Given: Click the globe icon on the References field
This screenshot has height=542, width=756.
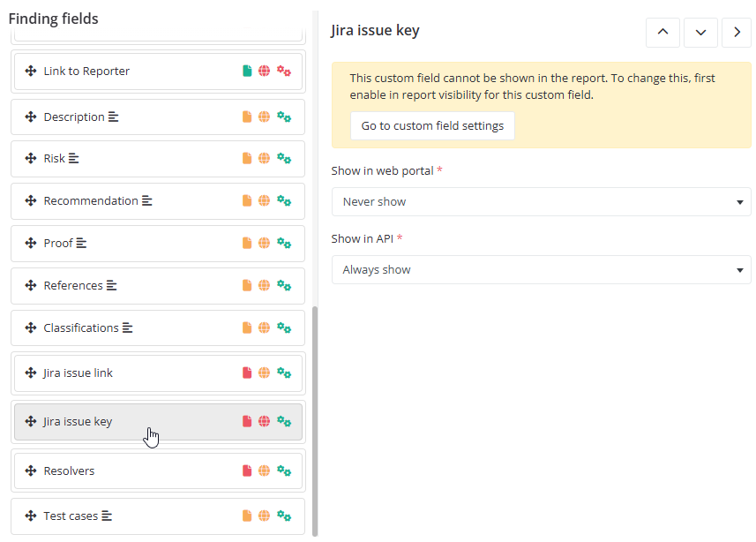Looking at the screenshot, I should click(264, 285).
